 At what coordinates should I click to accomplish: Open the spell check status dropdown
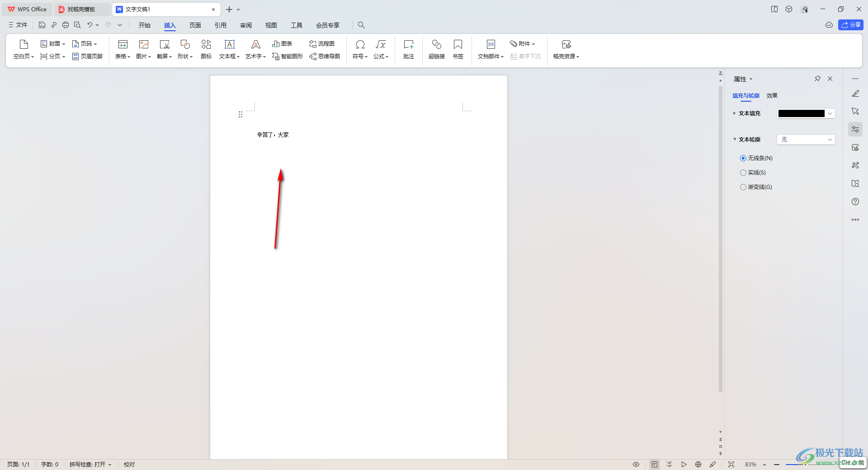point(90,465)
